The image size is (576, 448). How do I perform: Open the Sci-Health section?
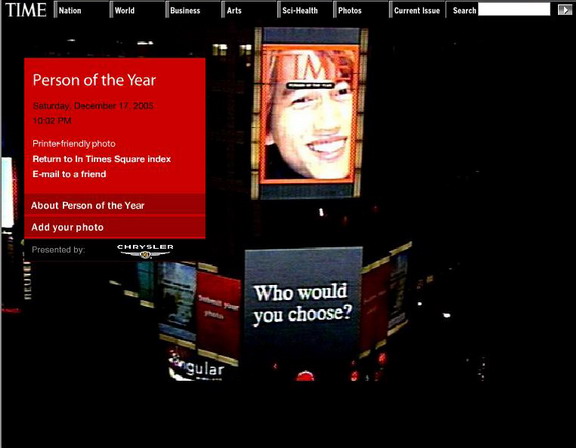coord(300,10)
